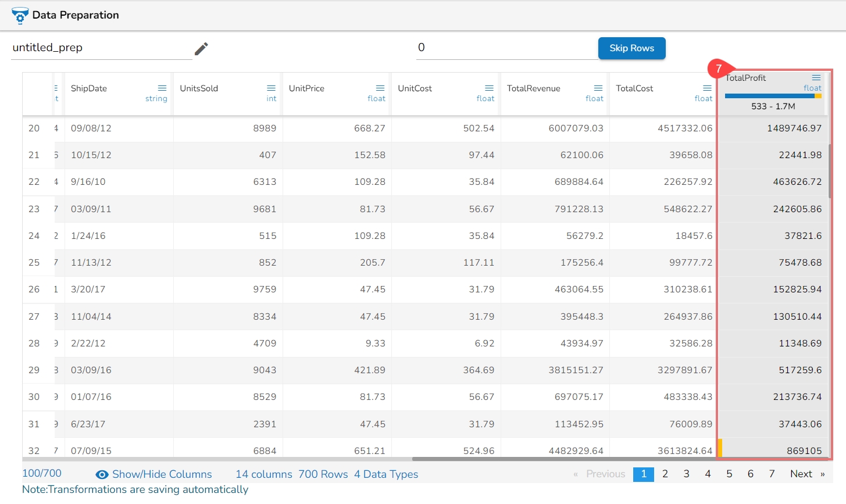The width and height of the screenshot is (846, 504).
Task: Go to page 2 of the table
Action: coord(665,474)
